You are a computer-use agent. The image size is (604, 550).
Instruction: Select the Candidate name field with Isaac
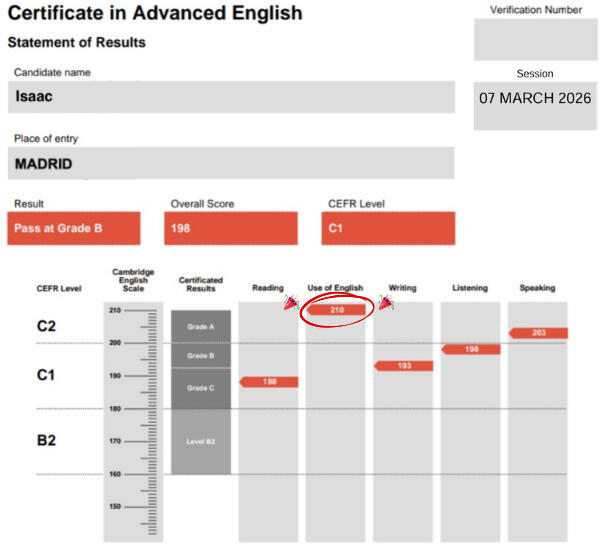[x=233, y=97]
